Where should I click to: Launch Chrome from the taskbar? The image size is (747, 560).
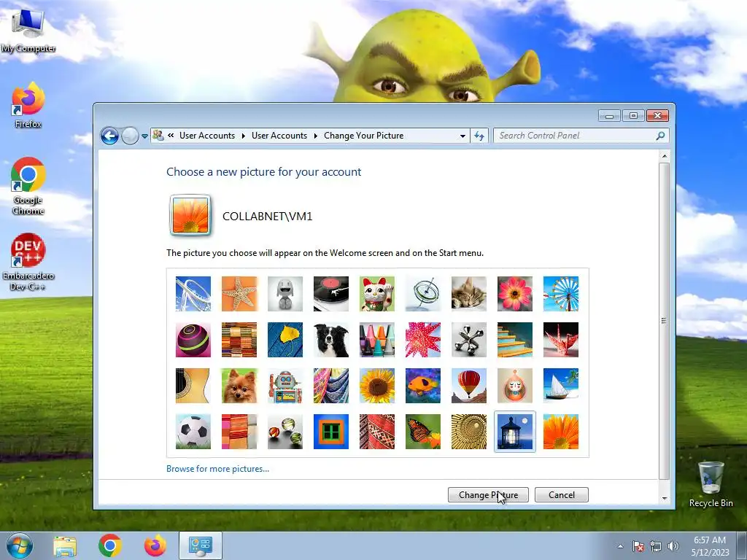coord(110,545)
